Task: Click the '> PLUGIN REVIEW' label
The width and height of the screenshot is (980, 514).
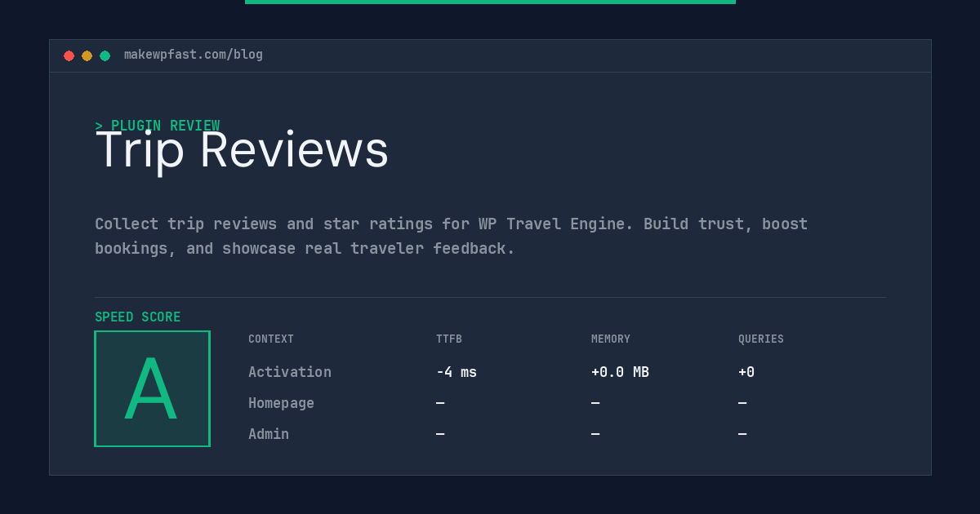Action: pos(158,126)
